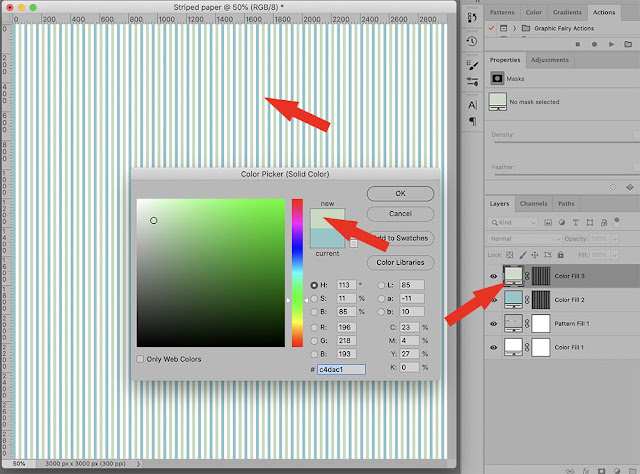Toggle checkmark for Graphic Fairy Actions set
The height and width of the screenshot is (474, 640).
point(491,28)
